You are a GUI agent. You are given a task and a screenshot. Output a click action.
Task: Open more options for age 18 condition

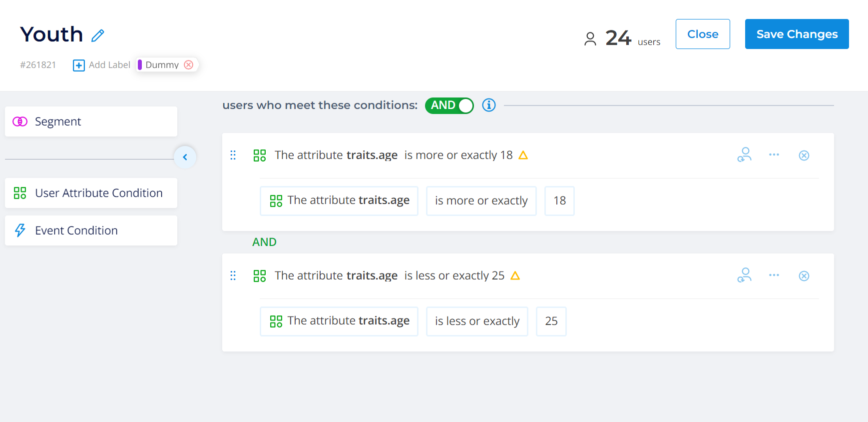774,155
